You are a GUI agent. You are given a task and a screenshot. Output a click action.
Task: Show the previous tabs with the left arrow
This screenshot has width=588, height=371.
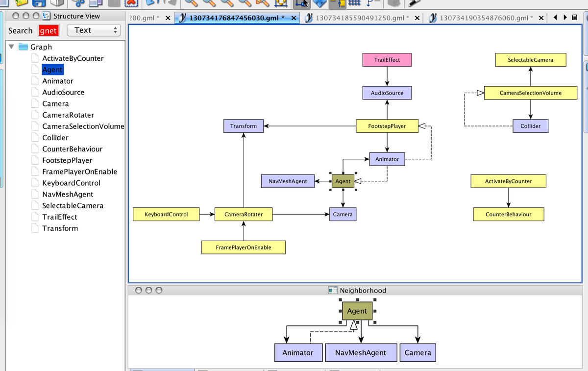coord(555,18)
